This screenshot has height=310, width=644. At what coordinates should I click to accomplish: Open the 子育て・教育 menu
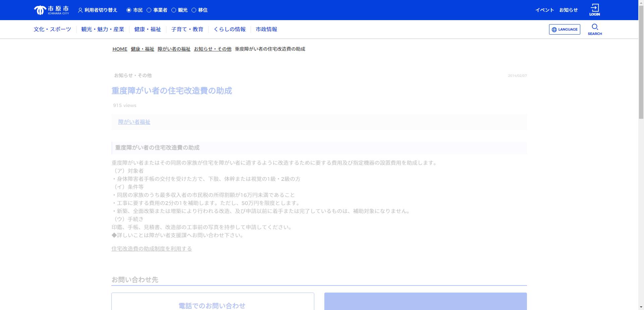(187, 29)
